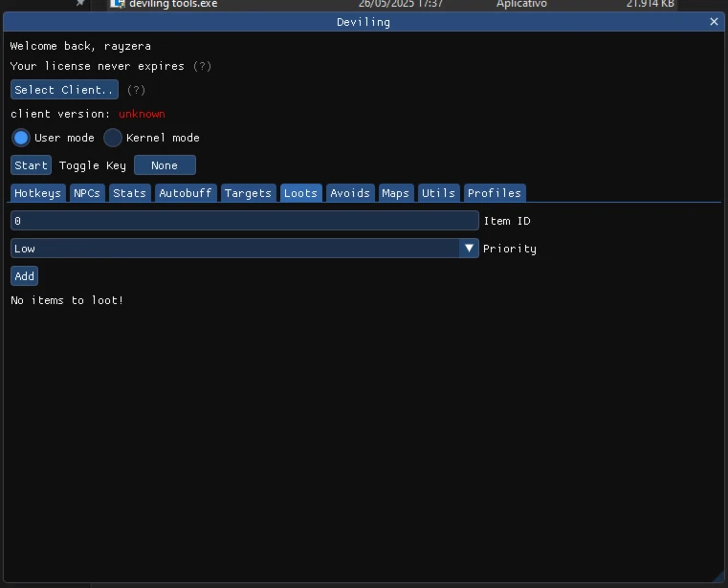Show help next to license expiry text
Image resolution: width=728 pixels, height=588 pixels.
pos(202,66)
